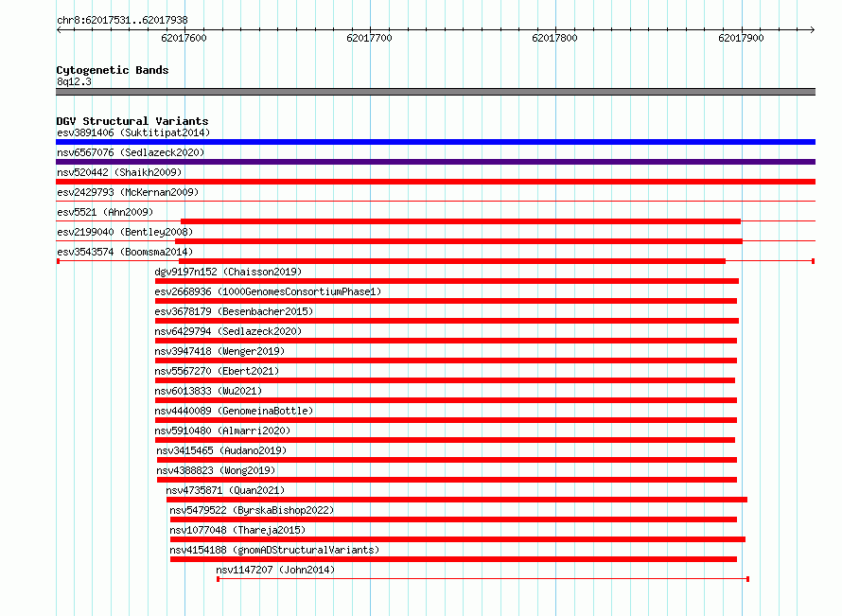This screenshot has height=616, width=842.
Task: Click the esv3891406 (Suktitipat2014) label
Action: (133, 132)
